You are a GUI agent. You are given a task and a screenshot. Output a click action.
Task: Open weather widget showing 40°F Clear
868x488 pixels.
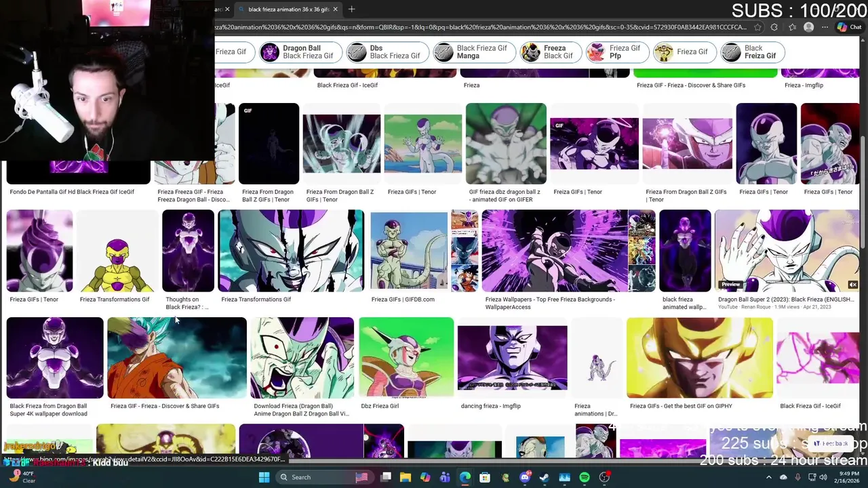[23, 477]
